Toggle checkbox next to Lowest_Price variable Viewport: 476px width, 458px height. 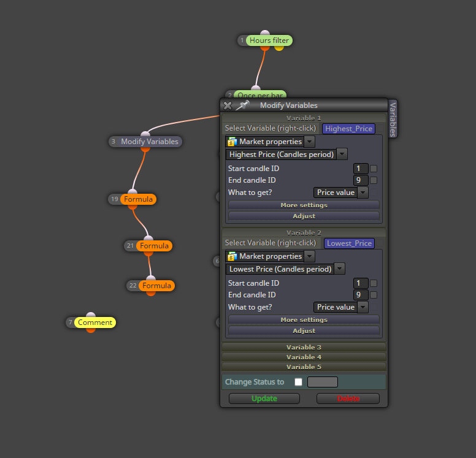[380, 243]
